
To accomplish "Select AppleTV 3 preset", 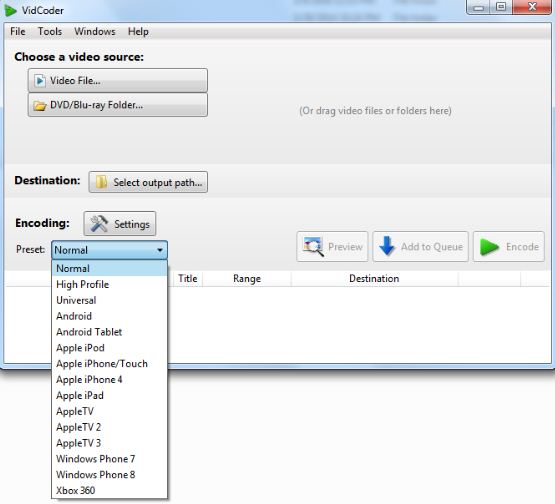I will point(110,443).
